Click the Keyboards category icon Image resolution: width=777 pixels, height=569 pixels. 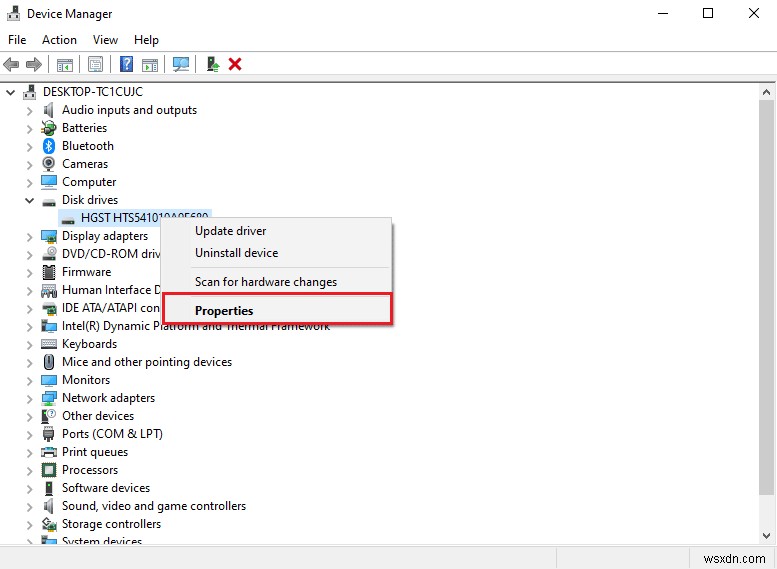[x=49, y=344]
